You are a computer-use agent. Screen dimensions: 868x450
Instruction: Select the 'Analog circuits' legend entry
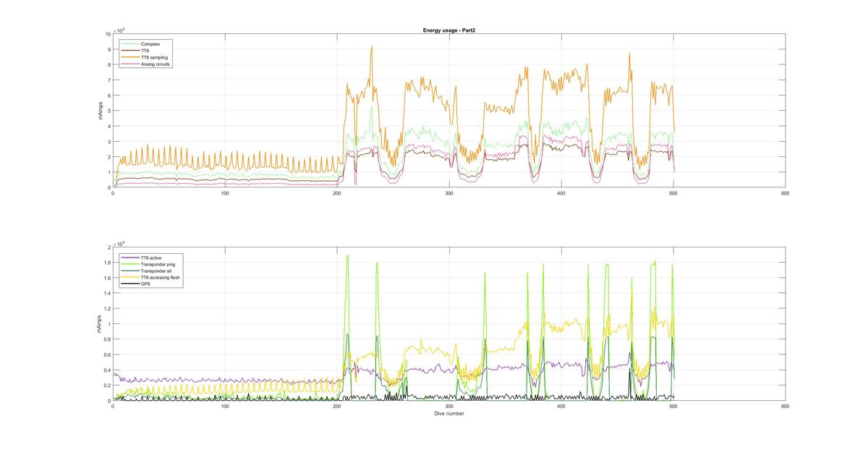click(x=147, y=64)
